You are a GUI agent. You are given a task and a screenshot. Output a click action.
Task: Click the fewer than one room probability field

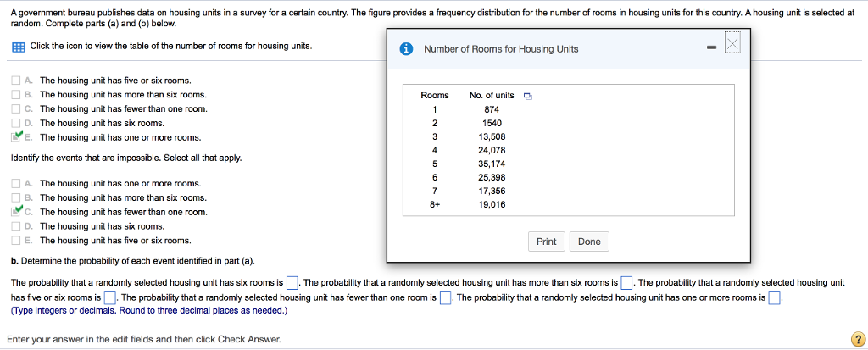(445, 297)
